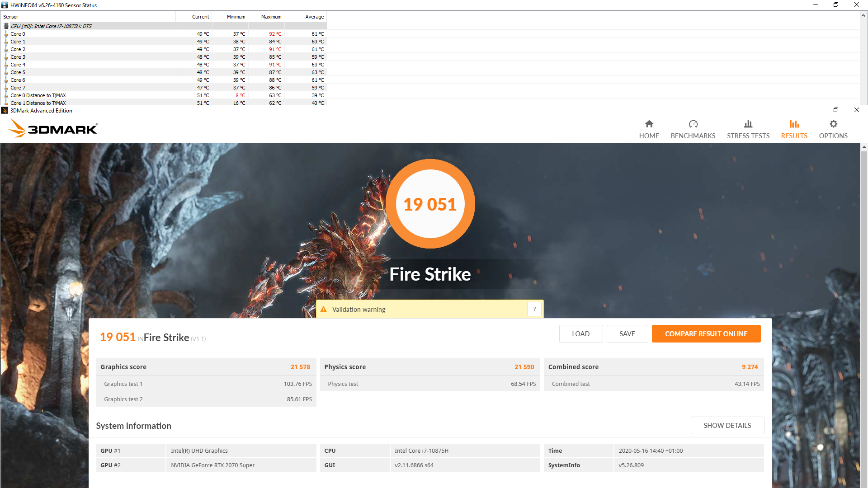Open the validation warning help question mark
Screen dimensions: 868x488
534,309
